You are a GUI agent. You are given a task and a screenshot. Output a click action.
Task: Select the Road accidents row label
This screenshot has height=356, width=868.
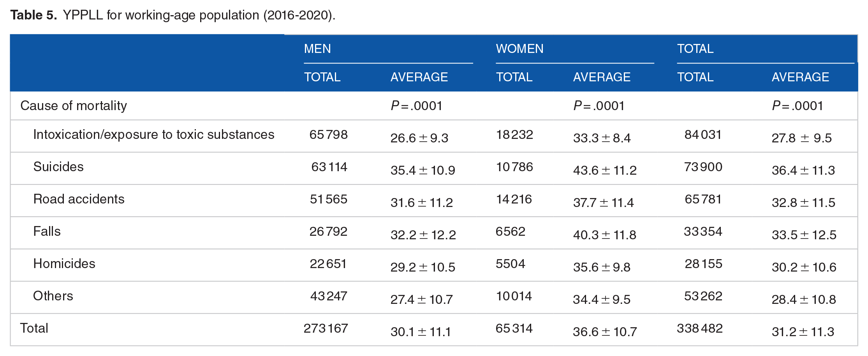point(79,199)
